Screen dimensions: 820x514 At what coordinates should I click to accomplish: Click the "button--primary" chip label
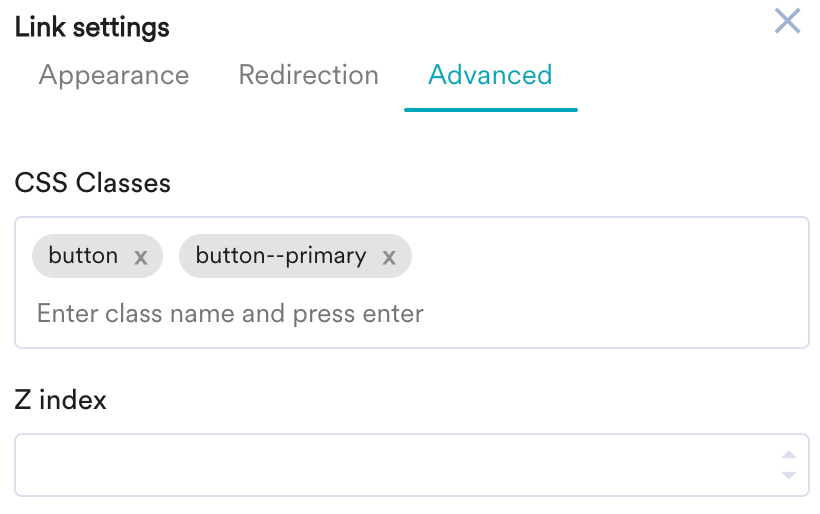pos(280,256)
